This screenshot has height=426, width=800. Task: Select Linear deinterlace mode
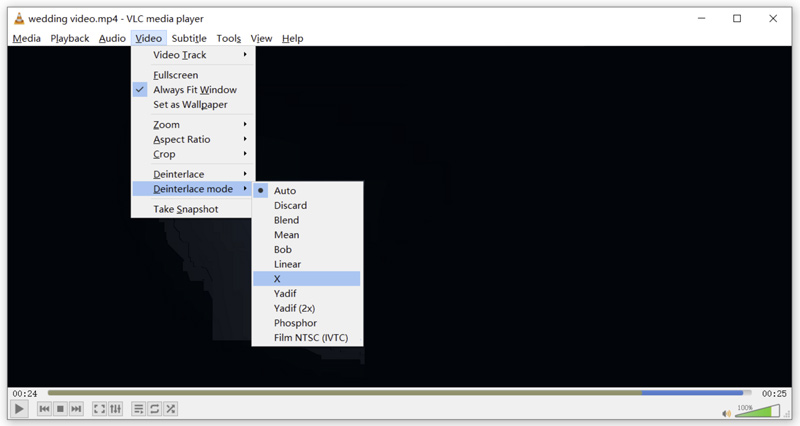[307, 264]
